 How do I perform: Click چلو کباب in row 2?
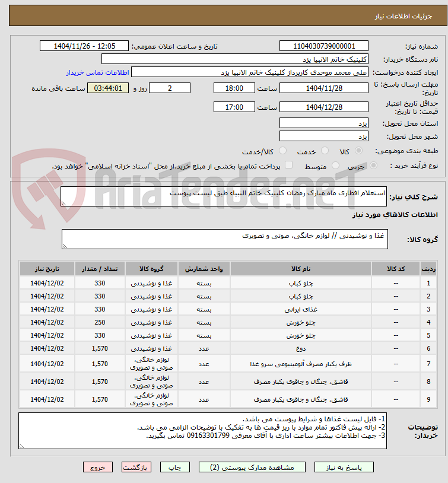[x=301, y=296]
